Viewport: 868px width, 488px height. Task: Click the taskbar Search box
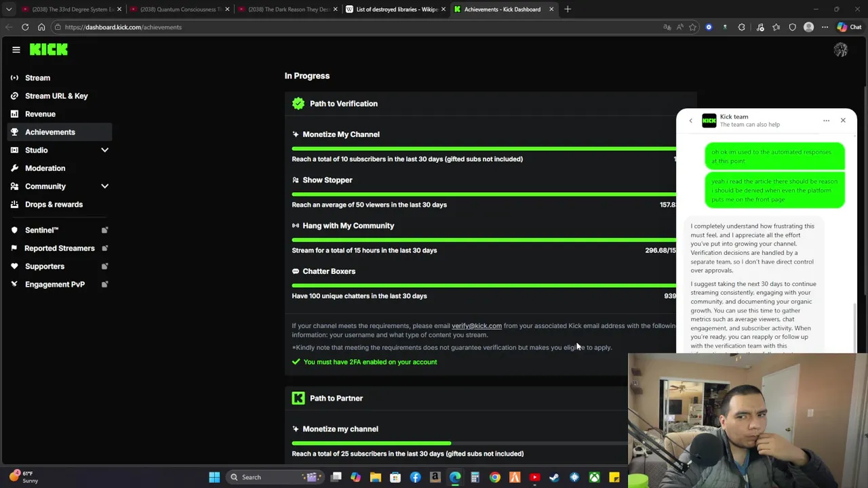(276, 477)
